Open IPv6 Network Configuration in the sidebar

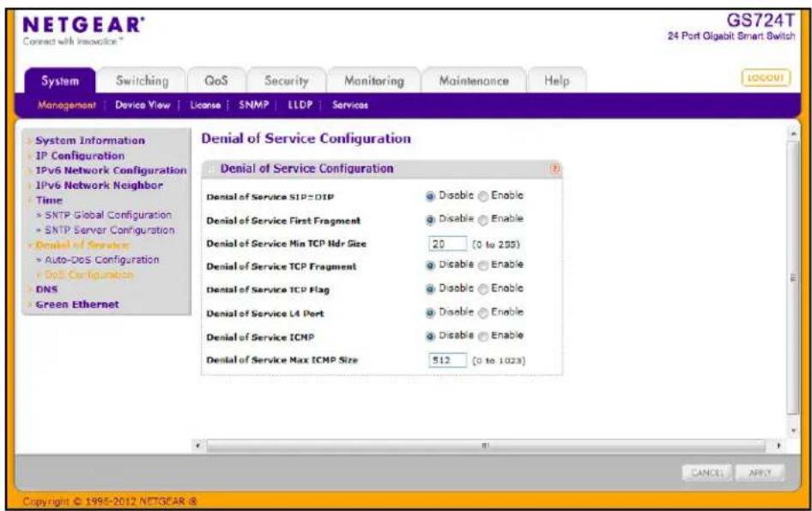pyautogui.click(x=111, y=170)
